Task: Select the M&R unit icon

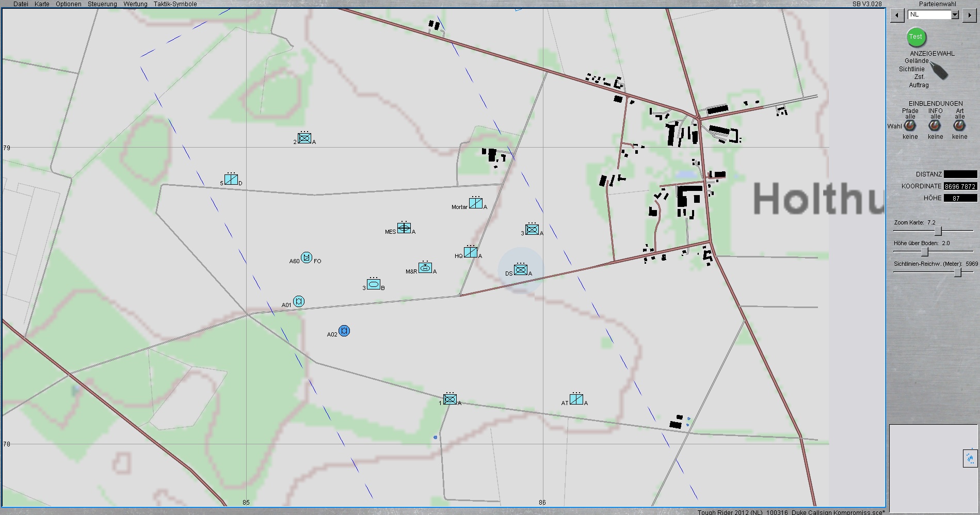Action: pyautogui.click(x=425, y=268)
